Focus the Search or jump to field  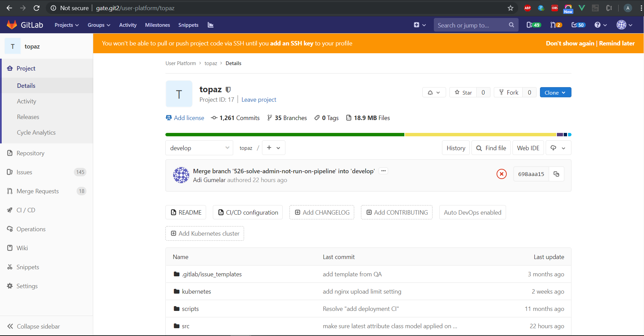click(x=471, y=25)
